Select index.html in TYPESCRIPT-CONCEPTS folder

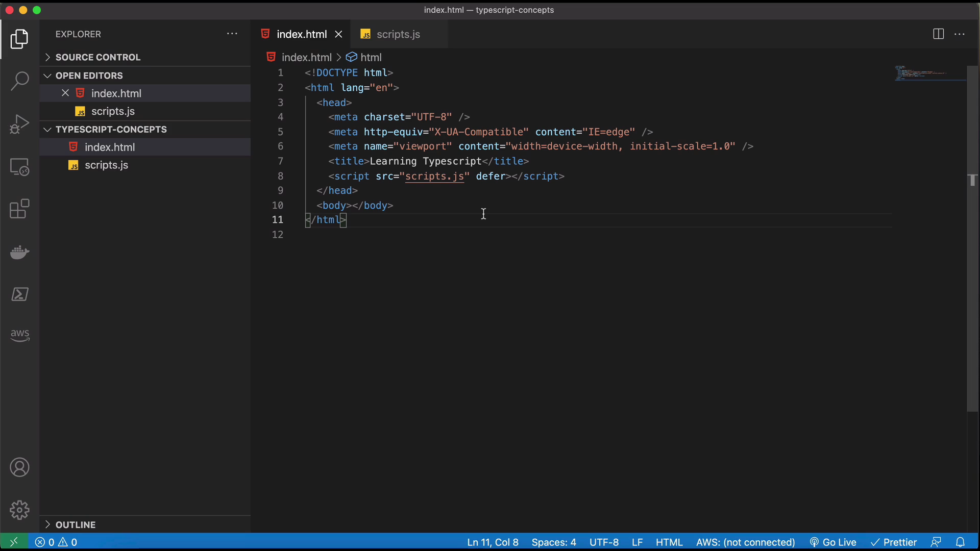145,147
